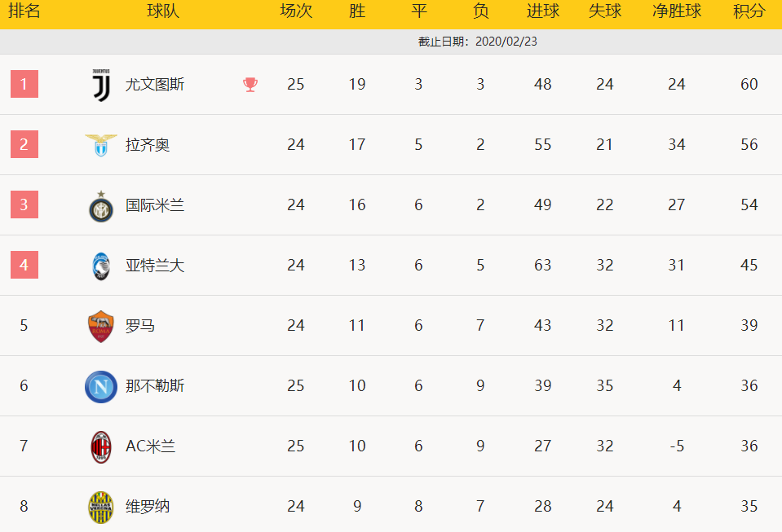Sort by the 积分 column header
The width and height of the screenshot is (782, 532).
749,11
